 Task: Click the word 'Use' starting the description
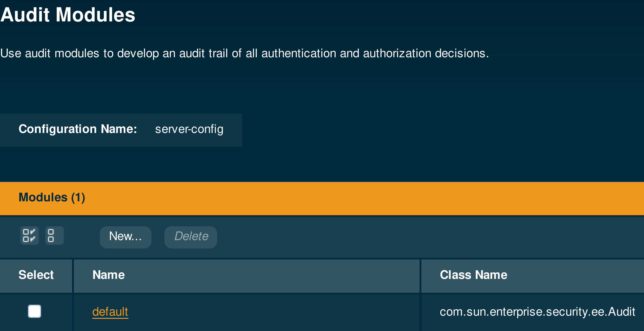coord(11,53)
